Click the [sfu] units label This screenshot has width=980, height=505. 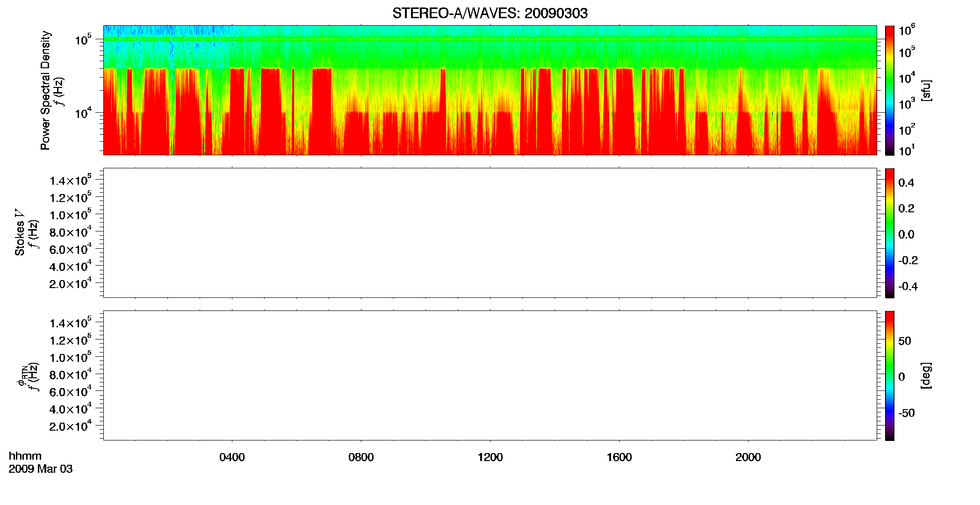[x=926, y=90]
